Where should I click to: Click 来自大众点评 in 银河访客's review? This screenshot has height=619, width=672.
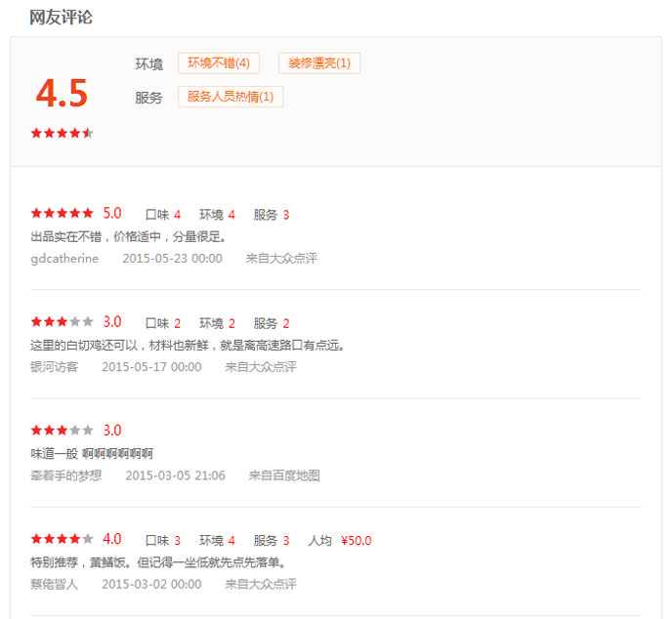(x=261, y=367)
